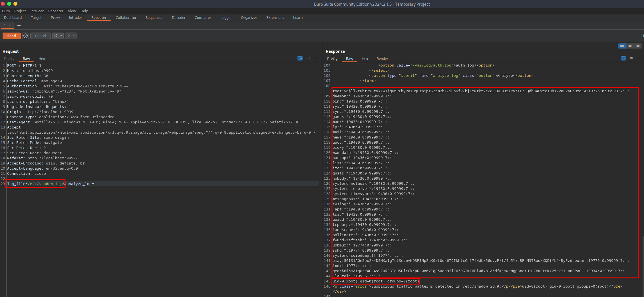Screen dimensions: 644x297
Task: Click the root hash line in response
Action: (x=481, y=91)
